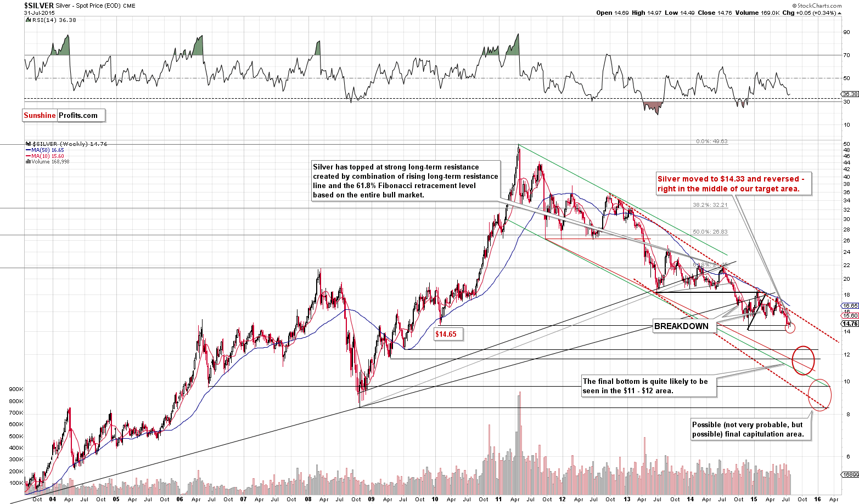The height and width of the screenshot is (504, 859).
Task: Click the 'Silver has topped' annotation box
Action: click(x=406, y=181)
